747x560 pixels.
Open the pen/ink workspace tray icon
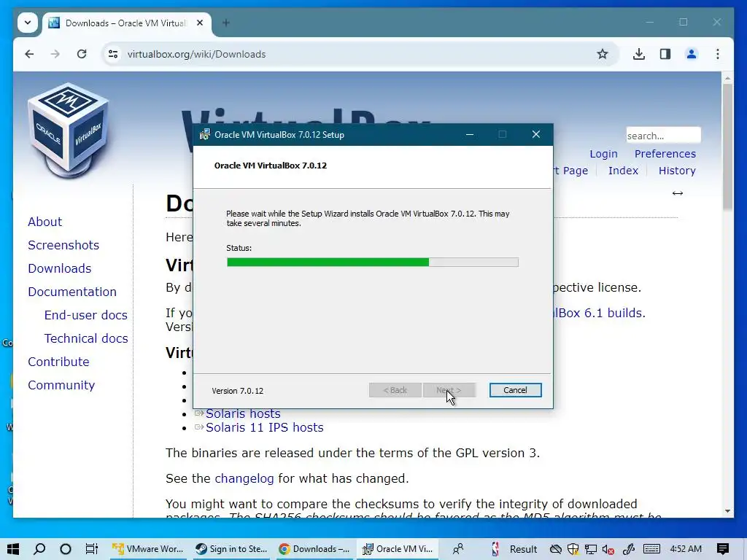point(628,549)
